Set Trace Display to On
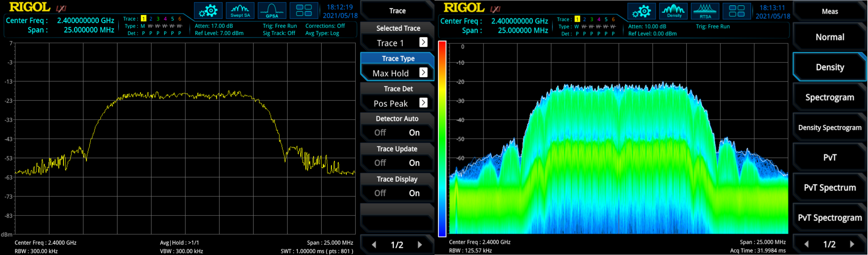868x255 pixels. click(414, 193)
